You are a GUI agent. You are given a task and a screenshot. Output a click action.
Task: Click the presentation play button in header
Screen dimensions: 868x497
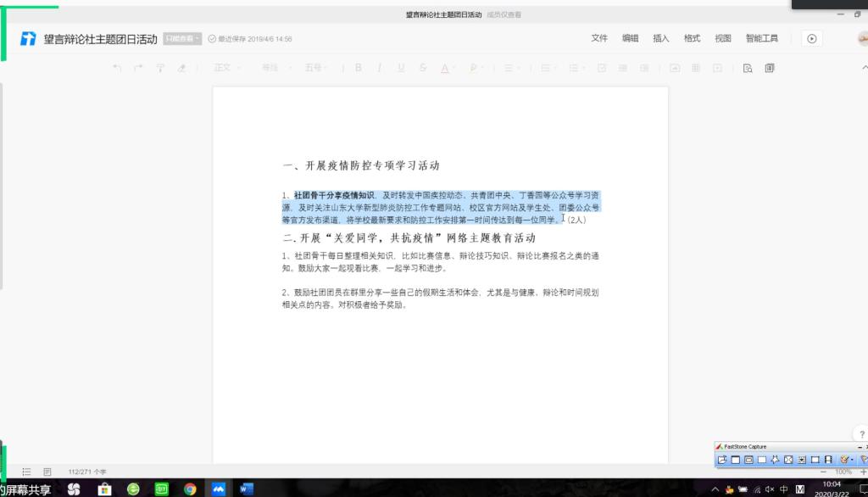pyautogui.click(x=812, y=38)
